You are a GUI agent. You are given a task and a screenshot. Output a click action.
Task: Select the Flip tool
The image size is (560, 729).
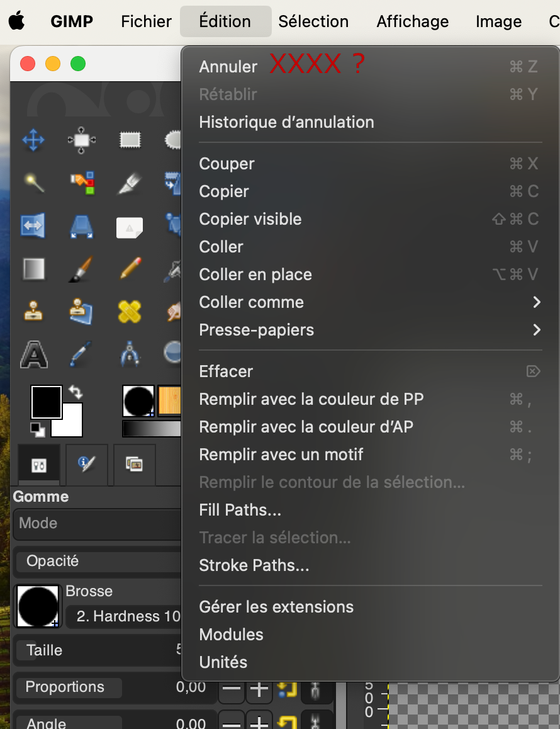[x=33, y=225]
